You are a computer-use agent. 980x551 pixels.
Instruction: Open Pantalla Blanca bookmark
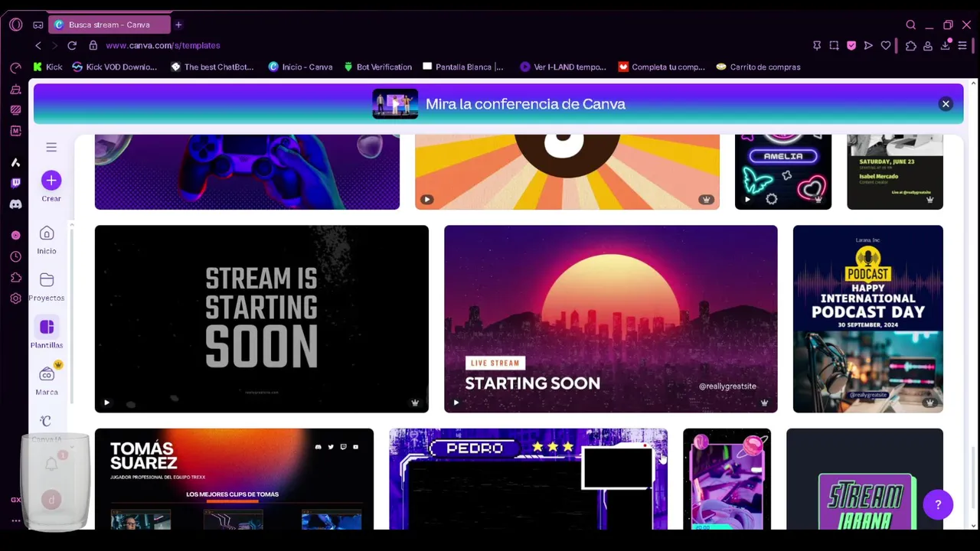463,67
